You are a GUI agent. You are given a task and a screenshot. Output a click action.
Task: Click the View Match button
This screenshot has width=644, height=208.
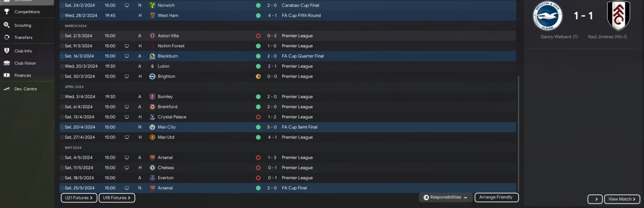622,199
